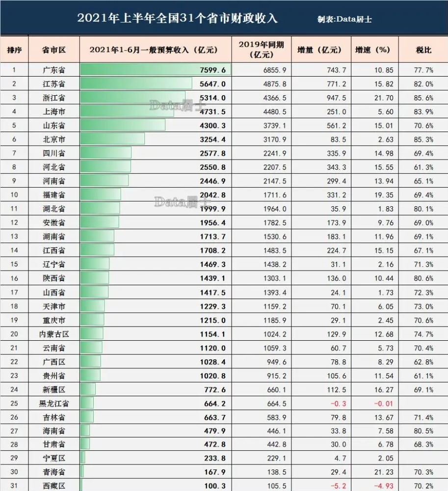Click the value 1229.3
448x491 pixels.
pos(213,306)
